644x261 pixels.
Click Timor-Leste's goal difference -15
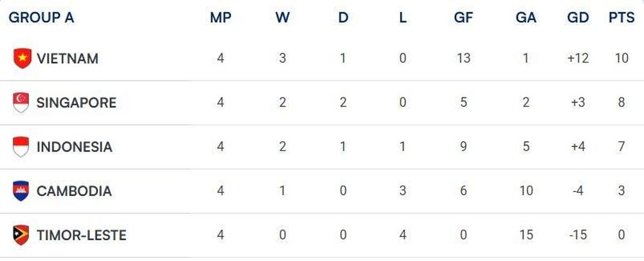click(578, 235)
